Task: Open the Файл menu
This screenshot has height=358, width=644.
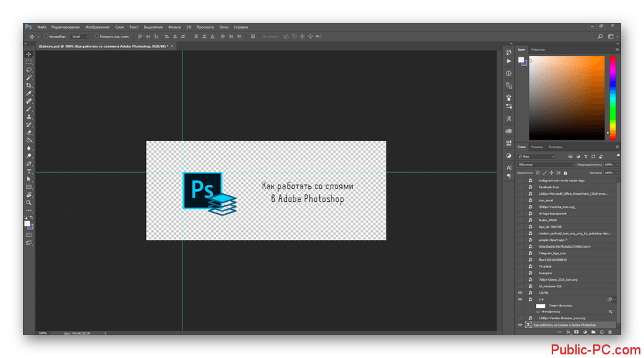Action: [42, 27]
